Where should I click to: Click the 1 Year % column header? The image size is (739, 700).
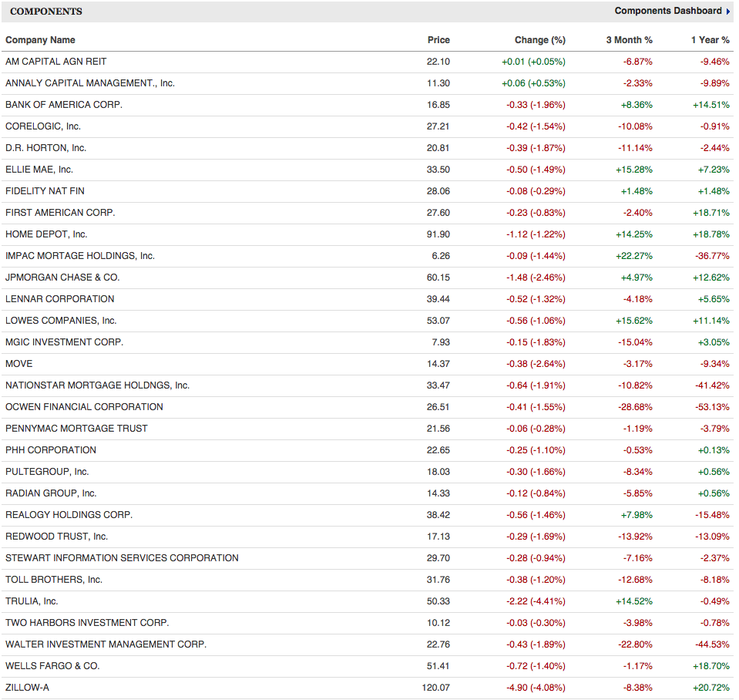click(x=710, y=40)
